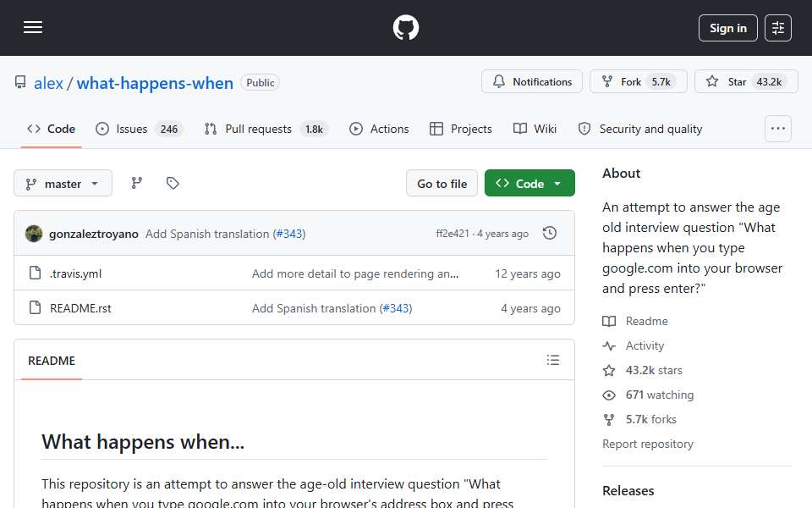
Task: Click the 246 issues counter
Action: (x=169, y=129)
